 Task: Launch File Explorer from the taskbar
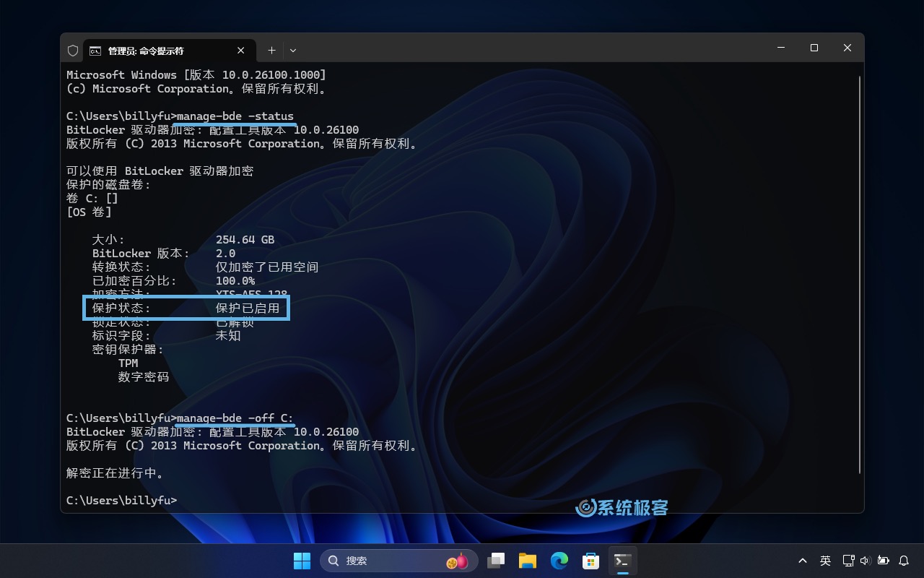click(528, 561)
